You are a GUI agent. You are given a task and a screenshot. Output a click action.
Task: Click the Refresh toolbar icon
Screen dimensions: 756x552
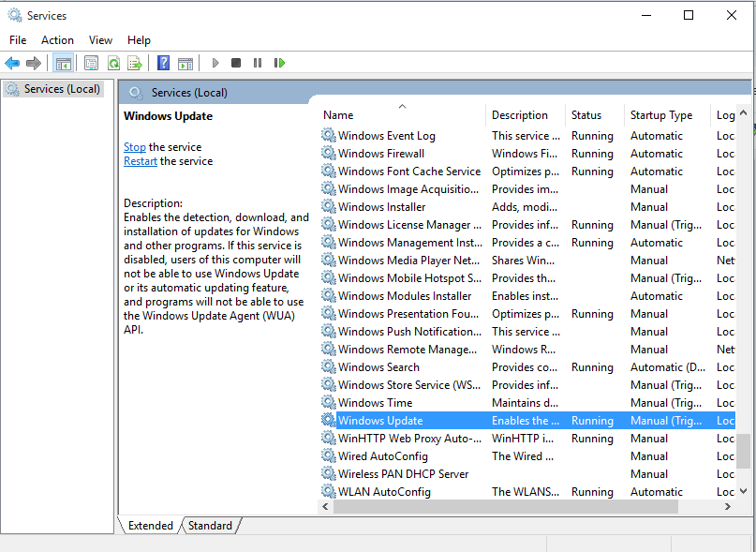[x=113, y=63]
